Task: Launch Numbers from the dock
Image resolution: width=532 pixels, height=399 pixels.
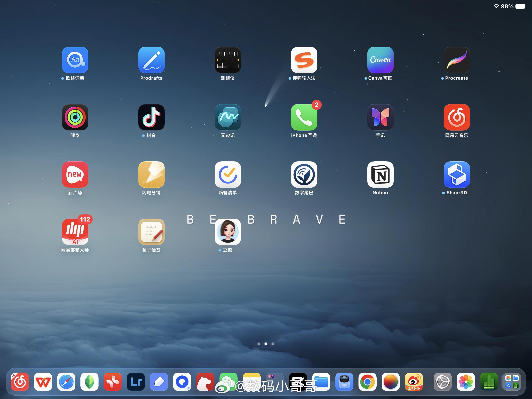Action: click(x=489, y=382)
